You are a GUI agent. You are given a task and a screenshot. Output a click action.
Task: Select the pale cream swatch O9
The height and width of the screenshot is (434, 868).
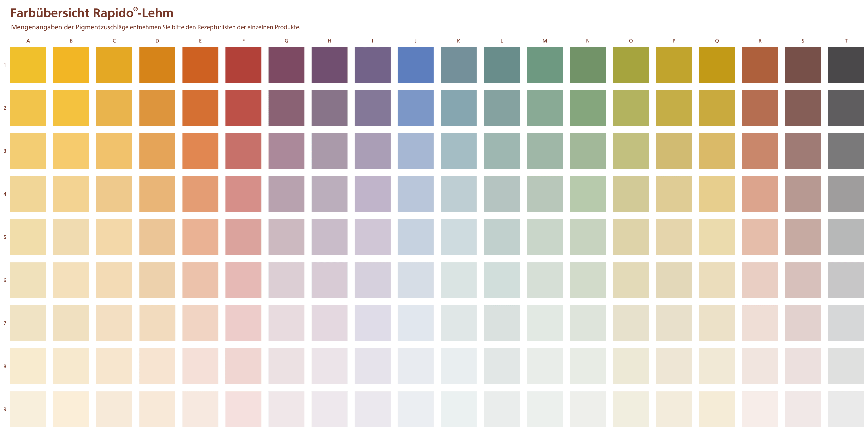tap(631, 409)
